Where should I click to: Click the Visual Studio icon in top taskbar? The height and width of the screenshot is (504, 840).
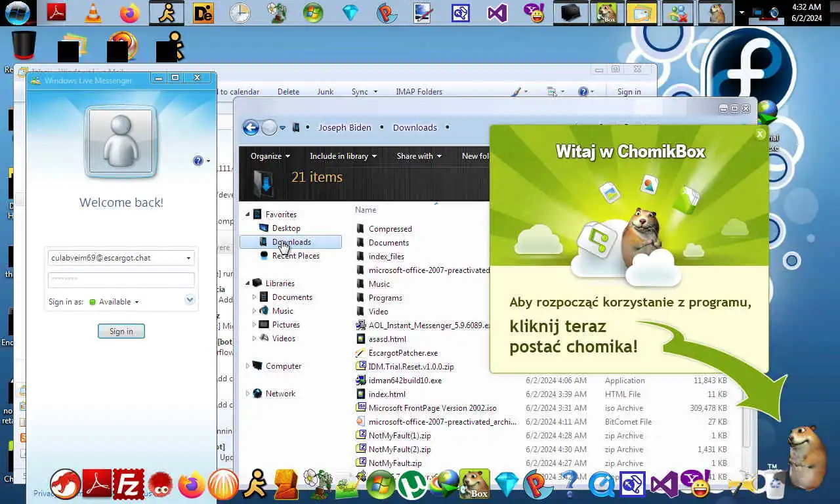tap(497, 12)
